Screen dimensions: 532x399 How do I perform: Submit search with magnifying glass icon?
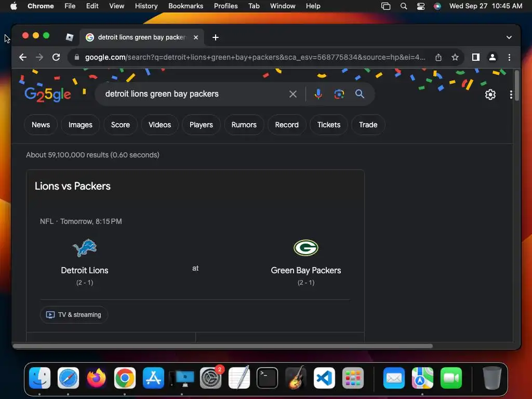(360, 94)
